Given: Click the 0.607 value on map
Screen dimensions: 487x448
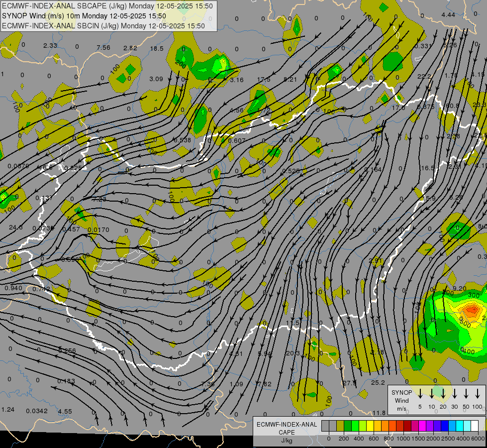Looking at the screenshot, I should (237, 140).
